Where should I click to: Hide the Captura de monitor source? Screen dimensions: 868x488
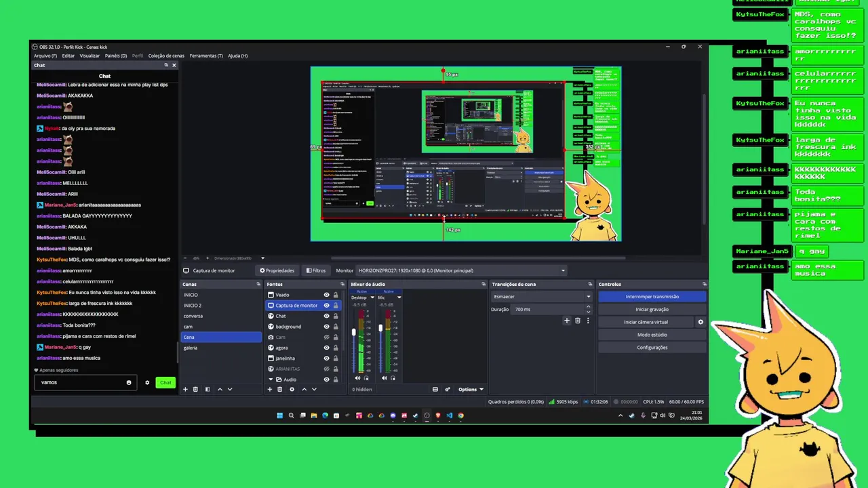[x=326, y=305]
